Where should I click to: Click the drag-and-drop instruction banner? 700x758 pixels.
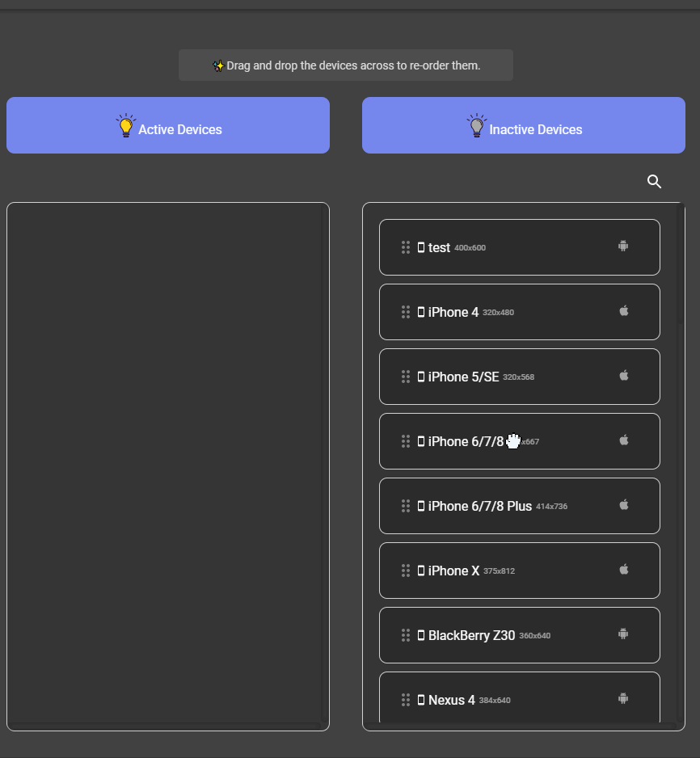(x=346, y=65)
